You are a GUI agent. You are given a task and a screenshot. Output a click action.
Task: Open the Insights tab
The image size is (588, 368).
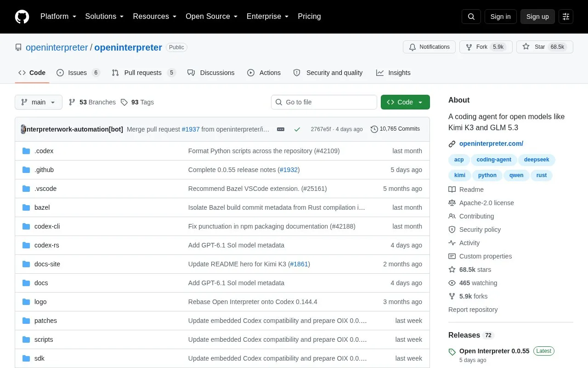click(393, 73)
